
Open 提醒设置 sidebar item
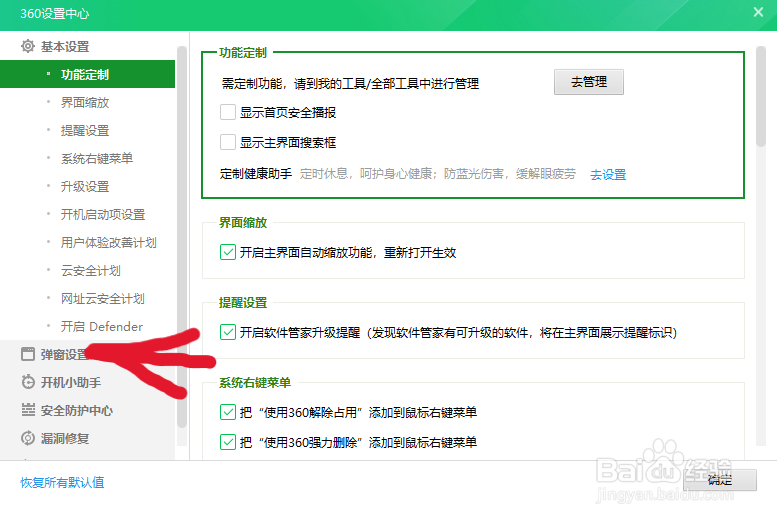[85, 130]
